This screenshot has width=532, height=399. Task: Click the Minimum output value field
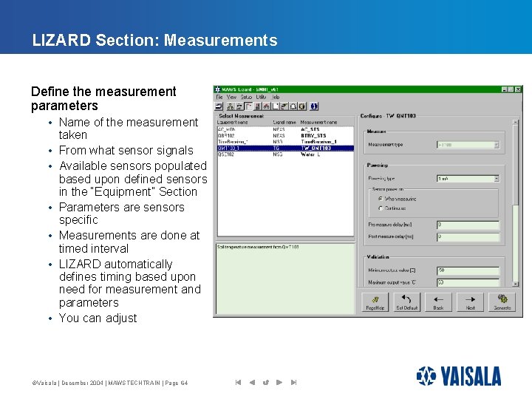coord(468,270)
